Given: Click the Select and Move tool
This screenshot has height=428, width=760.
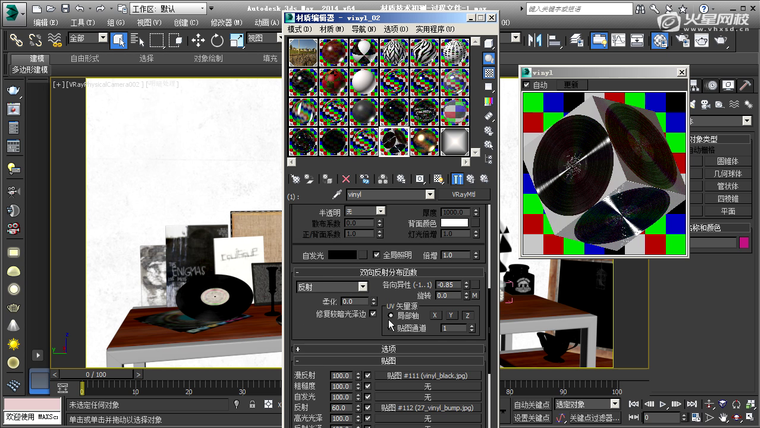Looking at the screenshot, I should [197, 40].
